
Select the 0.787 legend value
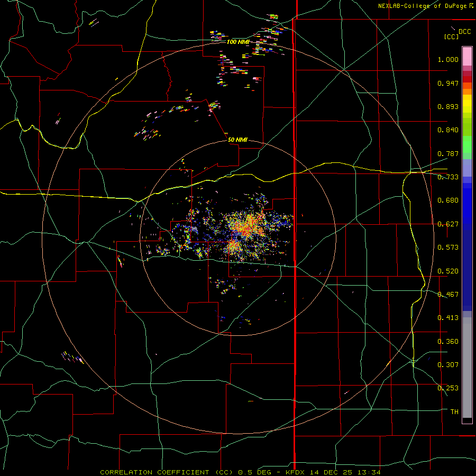[448, 153]
